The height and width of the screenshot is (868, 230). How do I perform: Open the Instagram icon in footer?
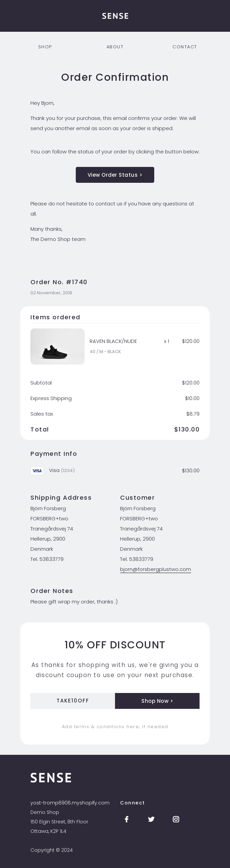[176, 819]
